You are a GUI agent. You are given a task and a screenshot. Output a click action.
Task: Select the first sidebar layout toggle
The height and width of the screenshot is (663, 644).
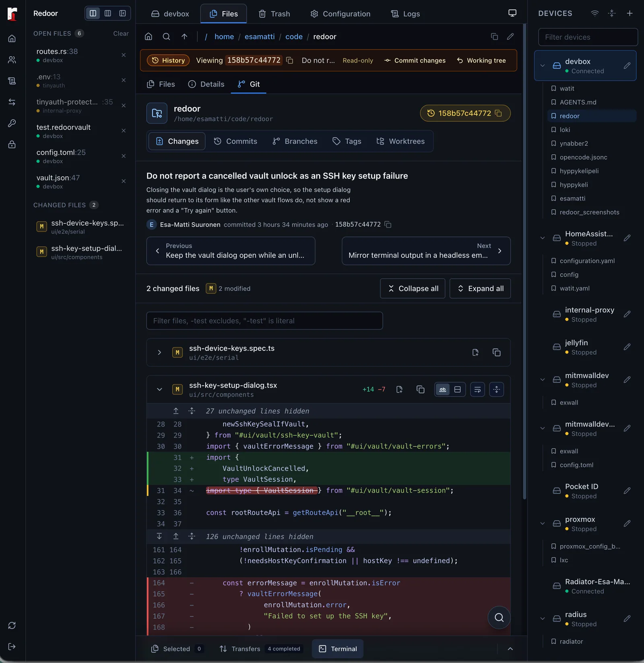[x=93, y=13]
